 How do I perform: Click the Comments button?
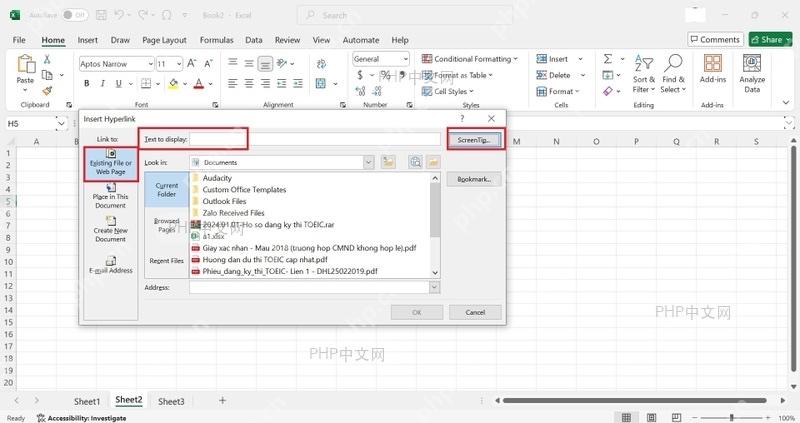pyautogui.click(x=715, y=39)
